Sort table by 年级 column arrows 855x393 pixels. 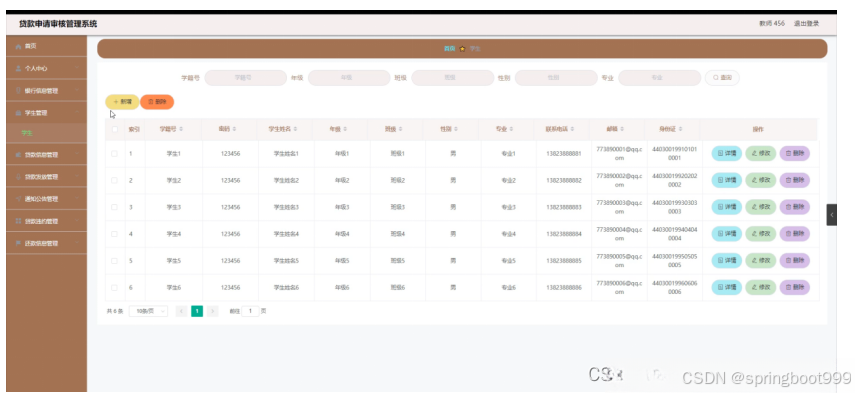tap(345, 129)
